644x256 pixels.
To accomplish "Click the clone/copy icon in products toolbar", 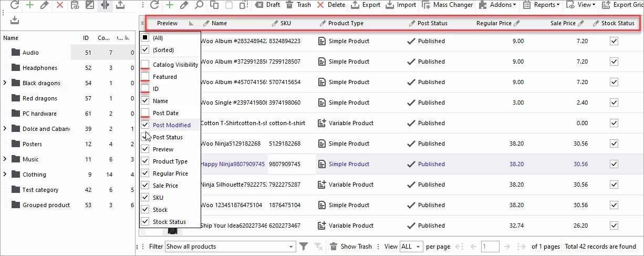I will pos(214,5).
